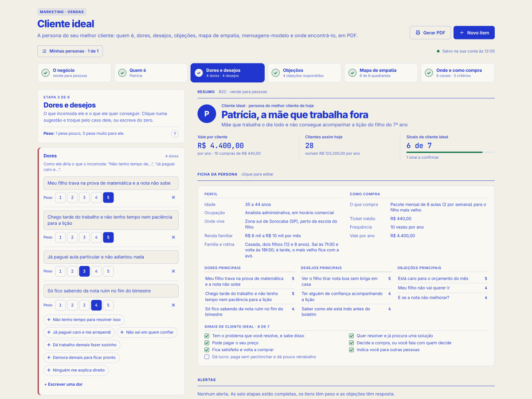
Task: Click objection 'E se a nota não melhorar?'
Action: tap(424, 297)
